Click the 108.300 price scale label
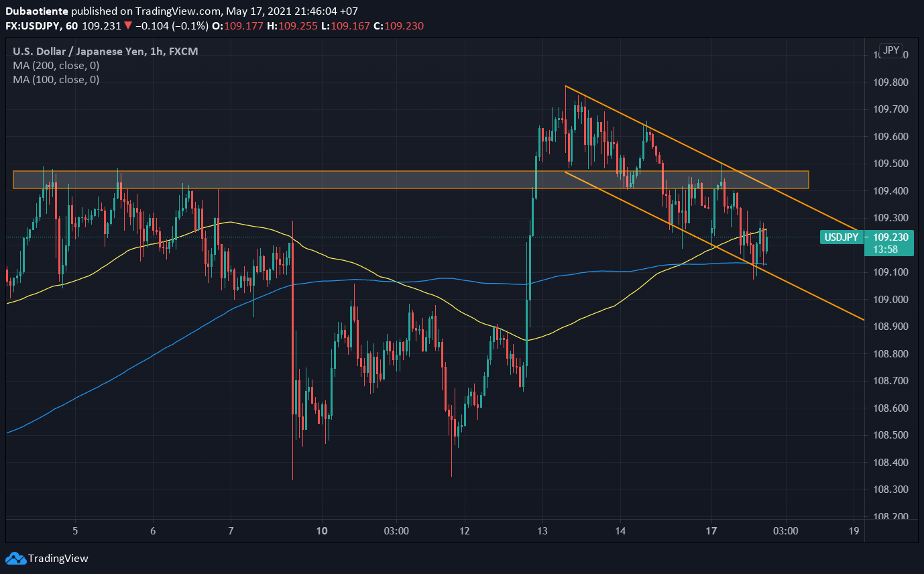Screen dimensions: 924x574 coord(890,490)
